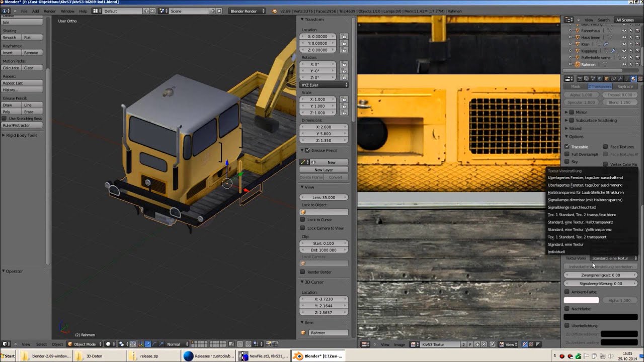Open the XYZ Euler rotation mode dropdown
Image resolution: width=644 pixels, height=362 pixels.
(x=324, y=85)
